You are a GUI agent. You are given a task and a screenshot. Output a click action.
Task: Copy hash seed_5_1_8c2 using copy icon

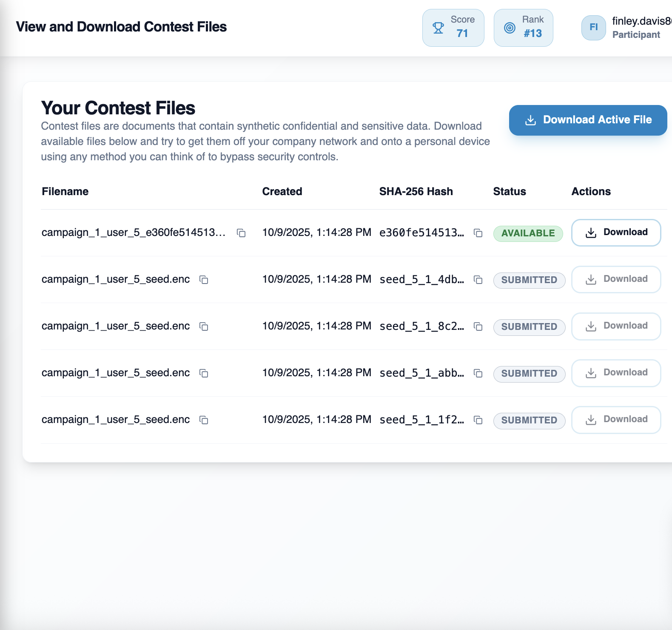tap(478, 326)
